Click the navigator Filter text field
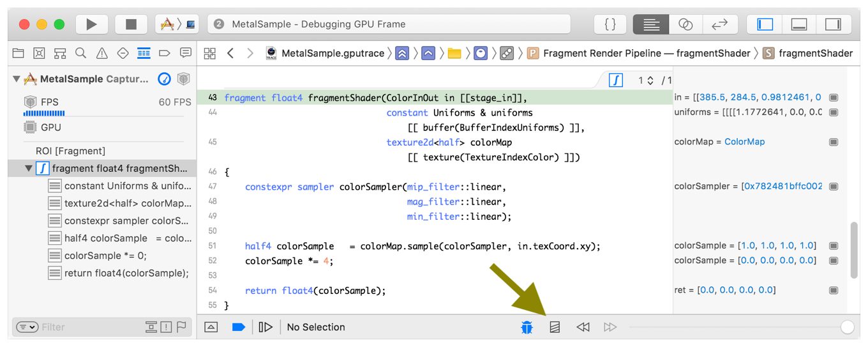868x347 pixels. tap(89, 327)
